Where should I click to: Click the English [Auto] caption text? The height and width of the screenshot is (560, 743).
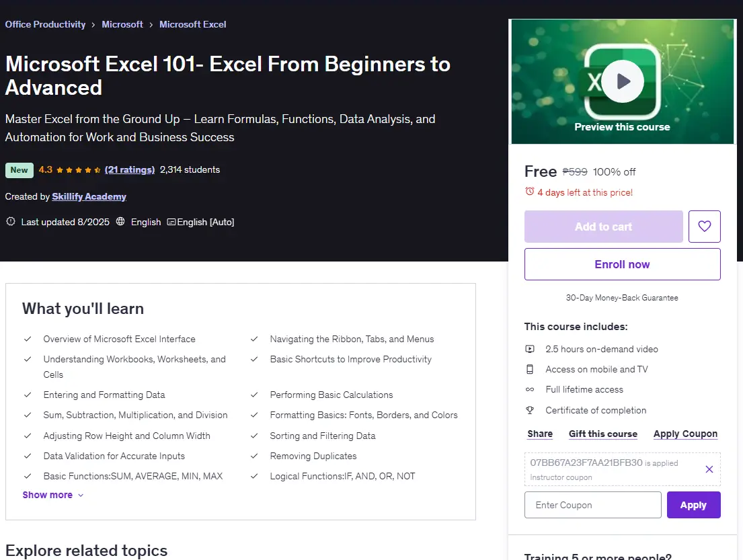click(205, 222)
